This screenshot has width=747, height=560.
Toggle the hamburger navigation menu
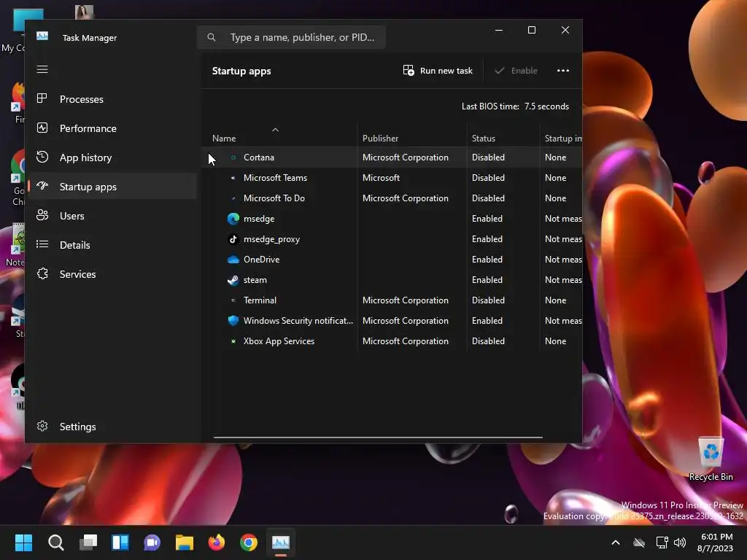pos(42,69)
